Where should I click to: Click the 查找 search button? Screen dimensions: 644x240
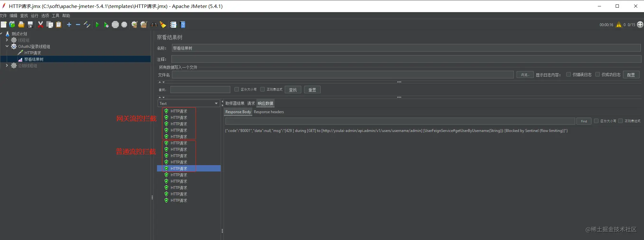tap(293, 90)
